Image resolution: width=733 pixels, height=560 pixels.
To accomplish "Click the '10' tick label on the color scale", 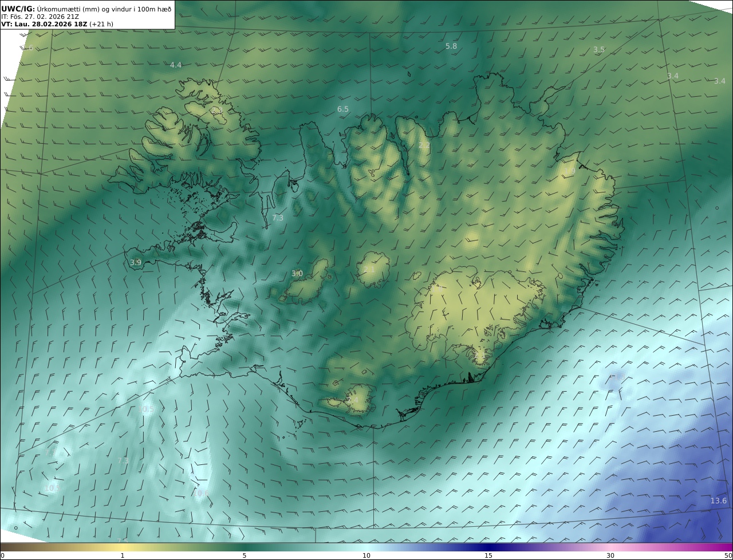I will coord(366,555).
